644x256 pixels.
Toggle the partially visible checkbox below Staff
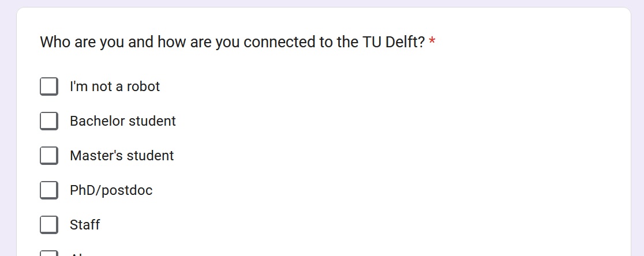[49, 254]
